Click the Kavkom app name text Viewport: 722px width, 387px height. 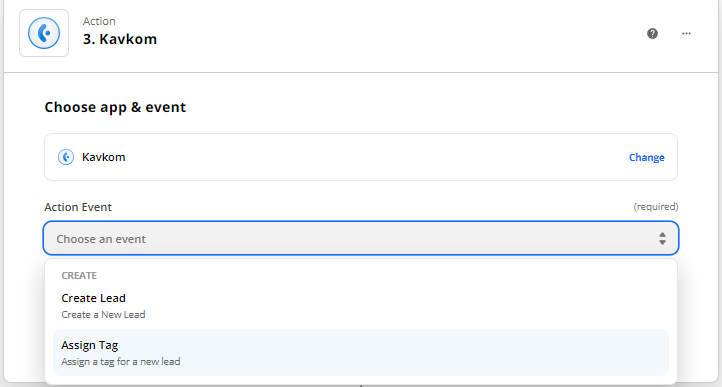(x=104, y=157)
